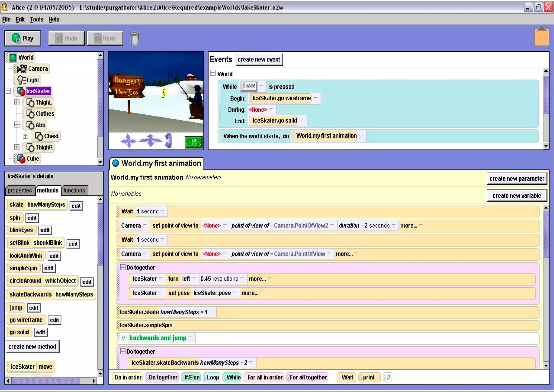The height and width of the screenshot is (392, 554).
Task: Click the Cube object icon in tree
Action: coord(21,159)
